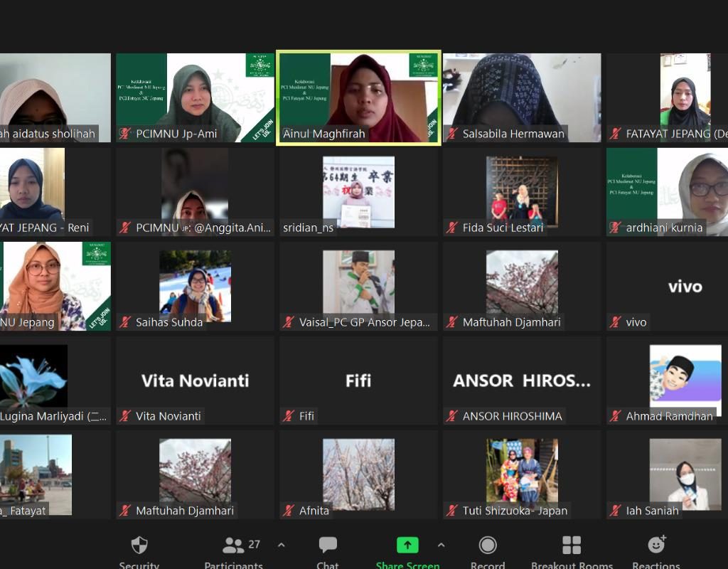
Task: Click muted mic icon next to Vita Novianti
Action: tap(125, 416)
